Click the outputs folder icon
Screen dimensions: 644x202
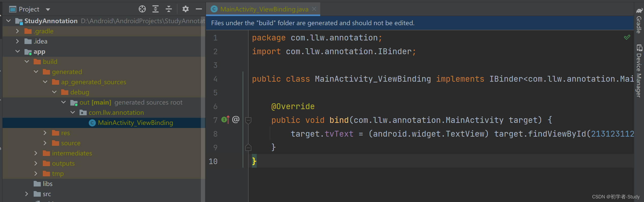tap(46, 163)
